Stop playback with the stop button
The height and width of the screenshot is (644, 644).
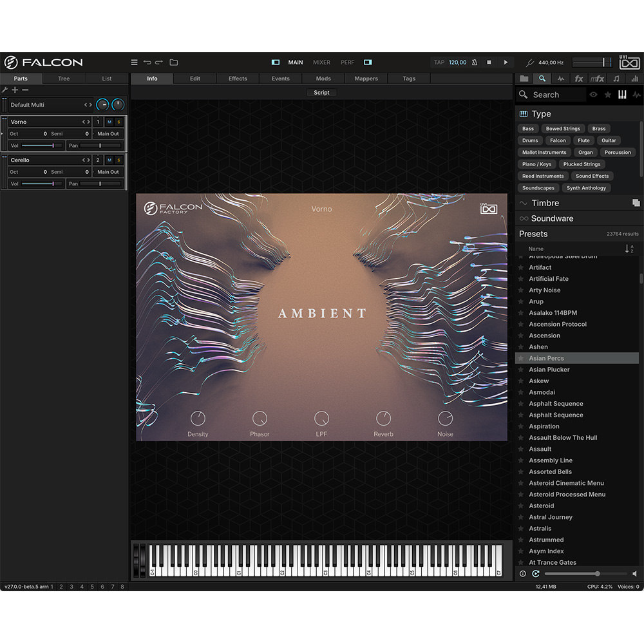pyautogui.click(x=489, y=62)
